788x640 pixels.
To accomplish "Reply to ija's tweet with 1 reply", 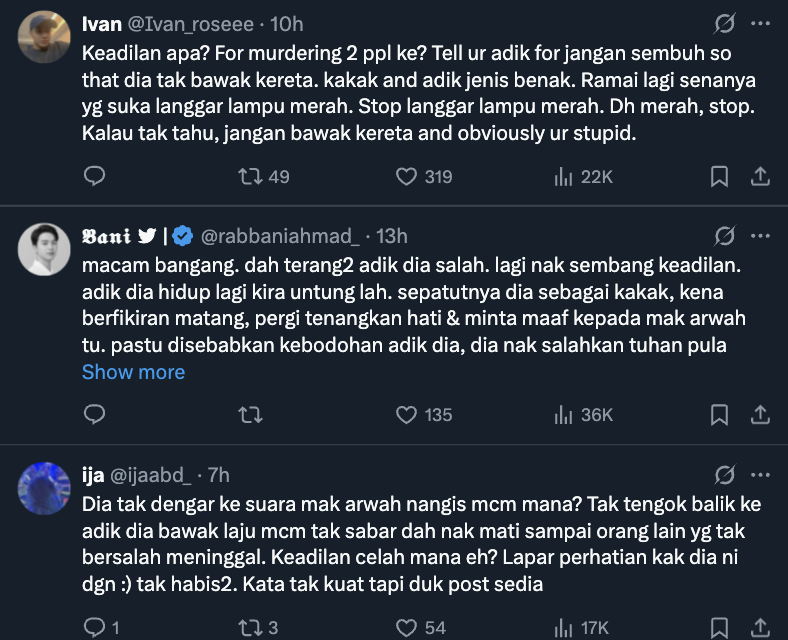I will [101, 627].
